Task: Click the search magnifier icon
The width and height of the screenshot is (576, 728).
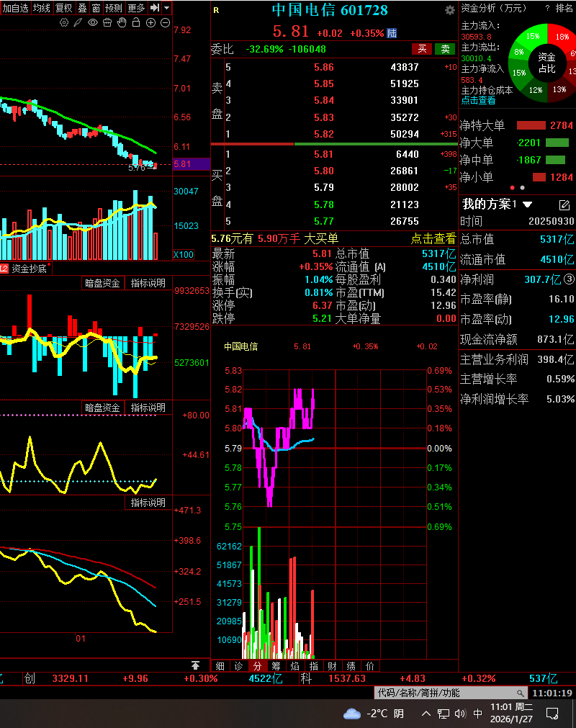Action: click(x=521, y=693)
